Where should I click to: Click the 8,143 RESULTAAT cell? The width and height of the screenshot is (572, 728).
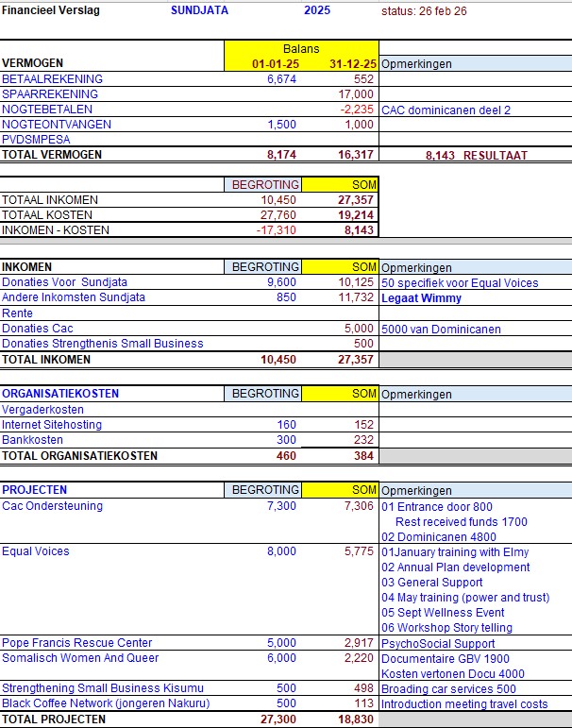477,155
